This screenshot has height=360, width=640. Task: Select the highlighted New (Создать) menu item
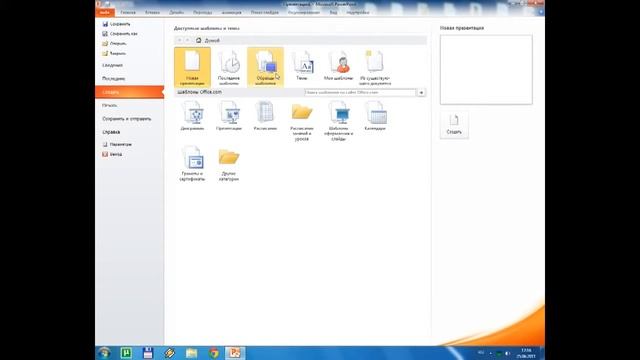pos(130,92)
